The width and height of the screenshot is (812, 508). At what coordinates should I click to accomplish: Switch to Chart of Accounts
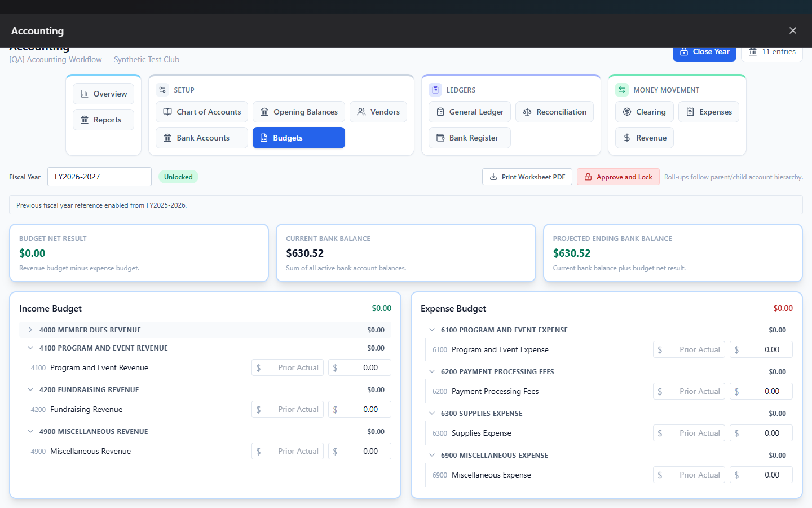click(x=202, y=112)
